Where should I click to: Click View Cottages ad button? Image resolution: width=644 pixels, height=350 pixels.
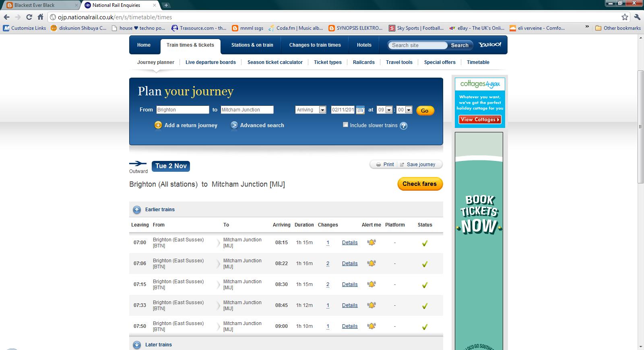pyautogui.click(x=480, y=119)
